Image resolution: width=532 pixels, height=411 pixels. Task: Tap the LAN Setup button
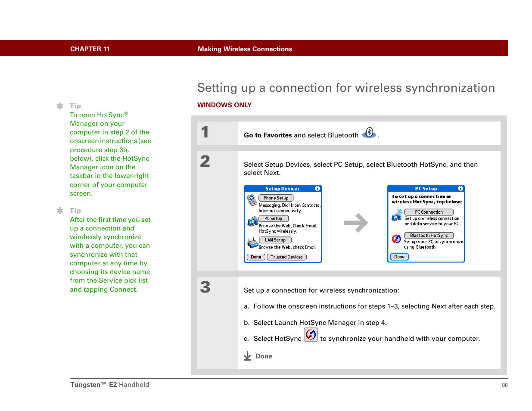click(275, 240)
